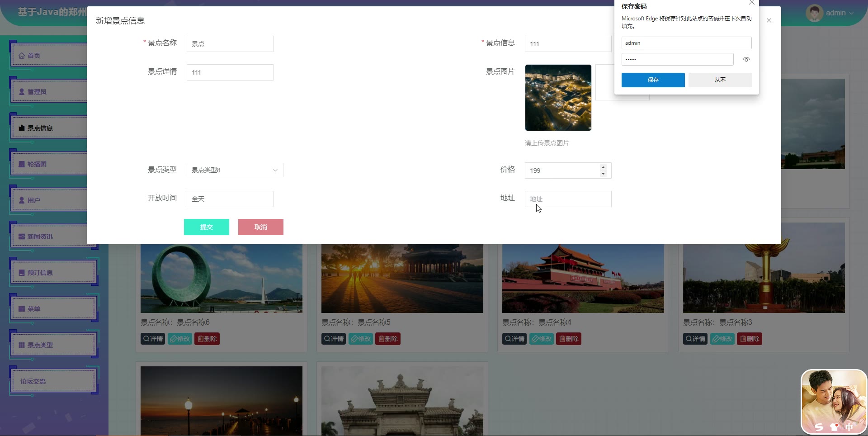Click the 景点名称6 ring sculpture image
This screenshot has height=436, width=868.
[222, 279]
